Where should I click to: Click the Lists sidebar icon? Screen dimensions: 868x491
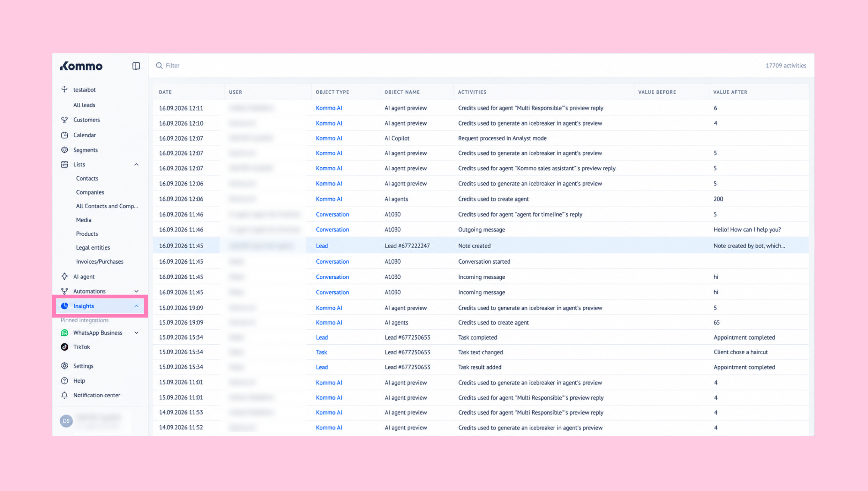tap(64, 164)
